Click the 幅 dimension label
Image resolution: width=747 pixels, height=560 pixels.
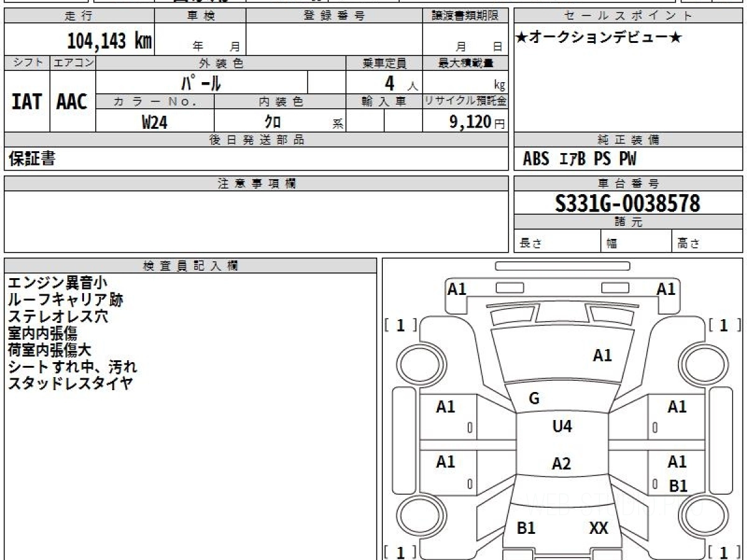613,244
